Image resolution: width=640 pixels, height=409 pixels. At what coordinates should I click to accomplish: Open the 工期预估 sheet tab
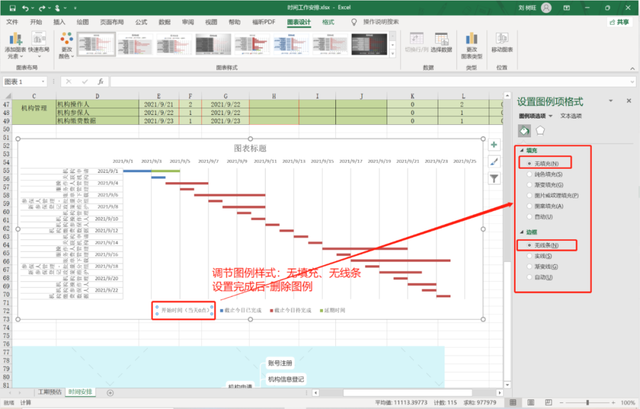click(49, 392)
